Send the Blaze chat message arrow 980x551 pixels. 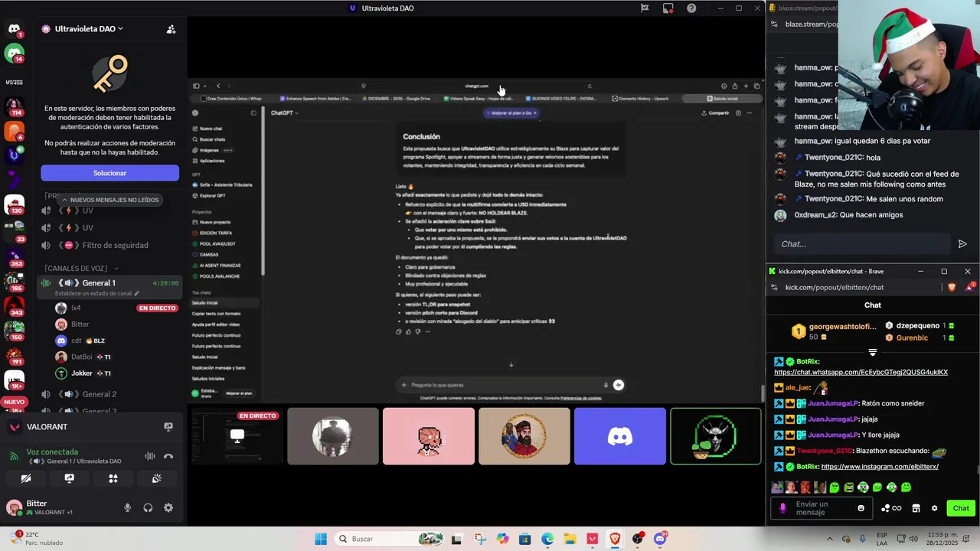point(962,244)
